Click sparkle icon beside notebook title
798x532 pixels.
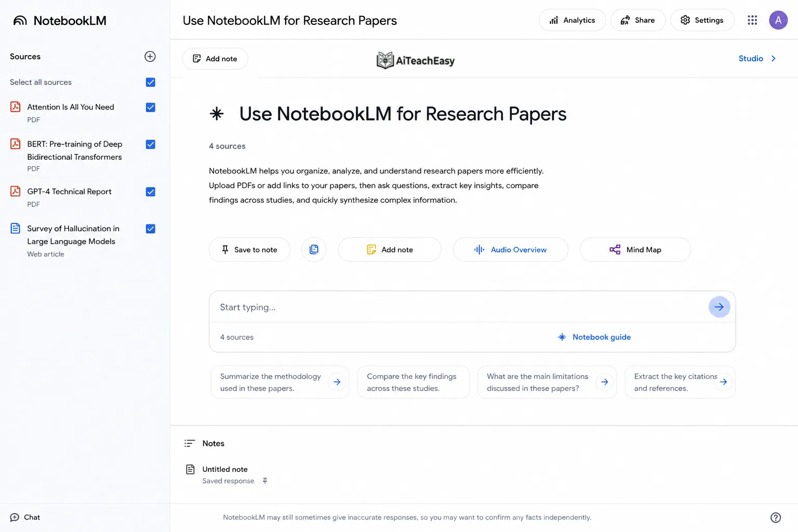point(217,114)
